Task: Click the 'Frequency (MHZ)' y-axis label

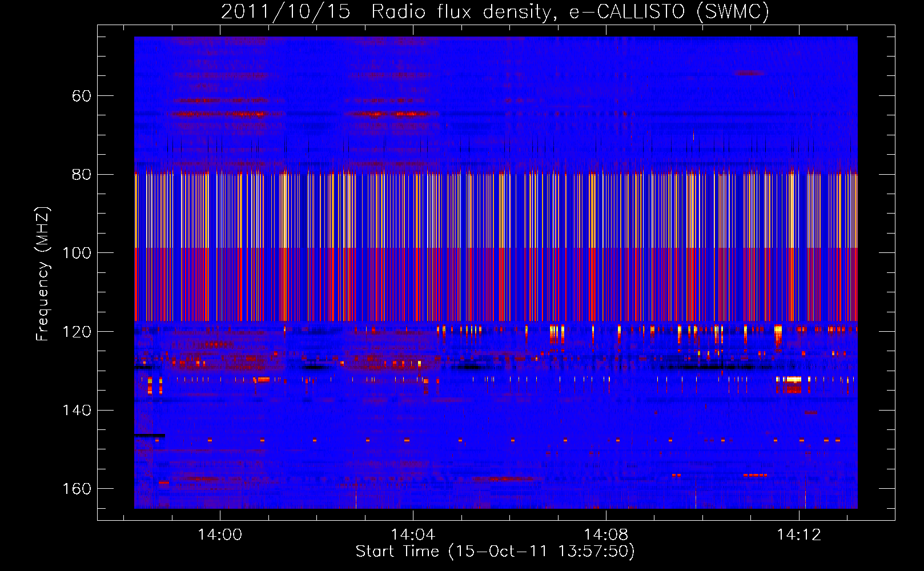Action: tap(43, 274)
